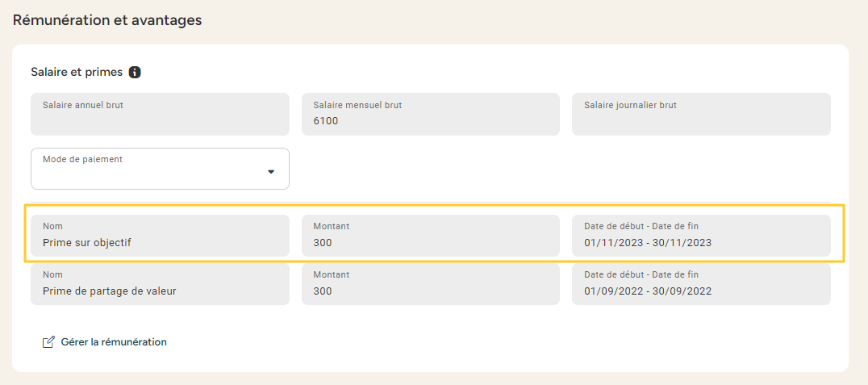This screenshot has height=385, width=868.
Task: Focus the Salaire journalier brut field
Action: [x=701, y=114]
